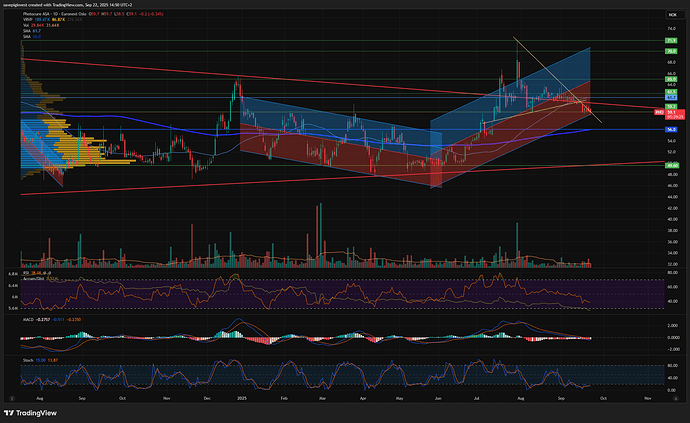
Task: Select the RSI indicator legend
Action: tap(30, 271)
